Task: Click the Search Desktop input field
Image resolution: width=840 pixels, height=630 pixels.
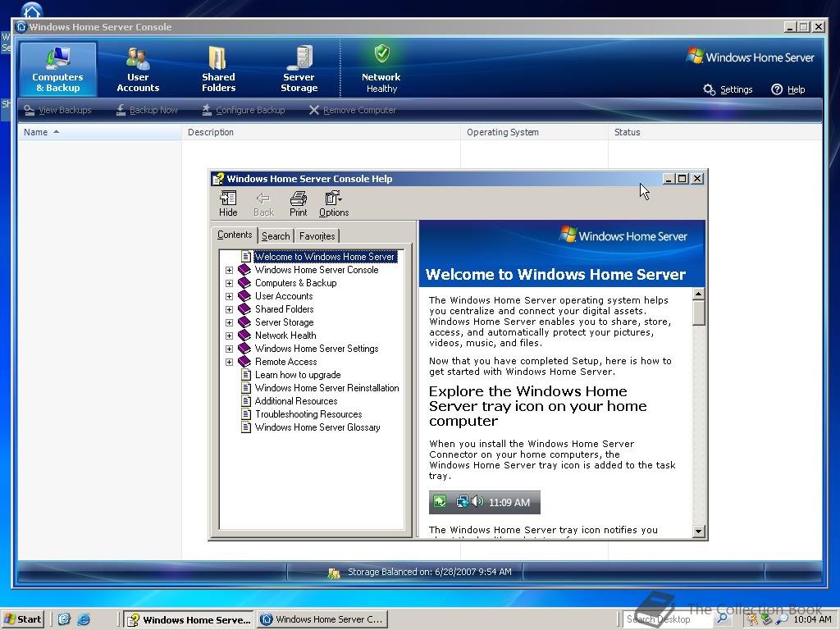Action: 668,619
